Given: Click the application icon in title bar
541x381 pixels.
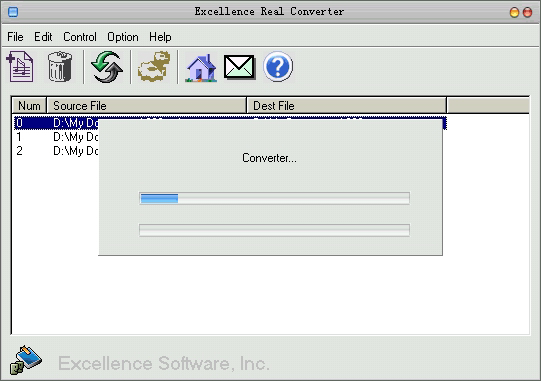Looking at the screenshot, I should coord(13,12).
